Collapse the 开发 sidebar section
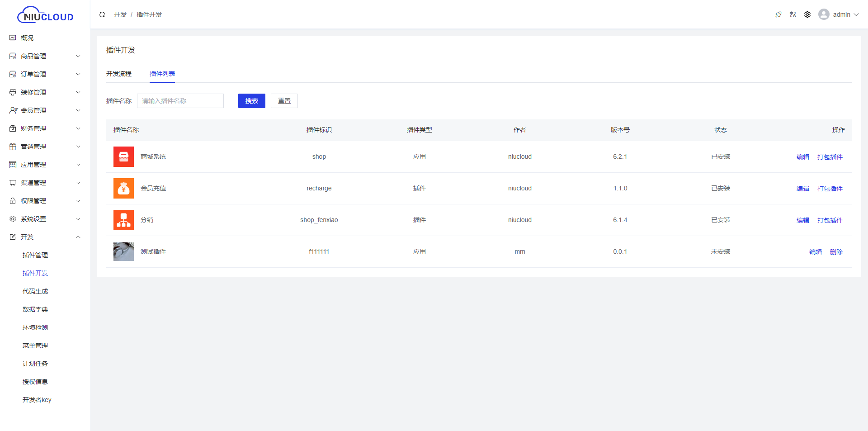868x431 pixels. [x=44, y=237]
